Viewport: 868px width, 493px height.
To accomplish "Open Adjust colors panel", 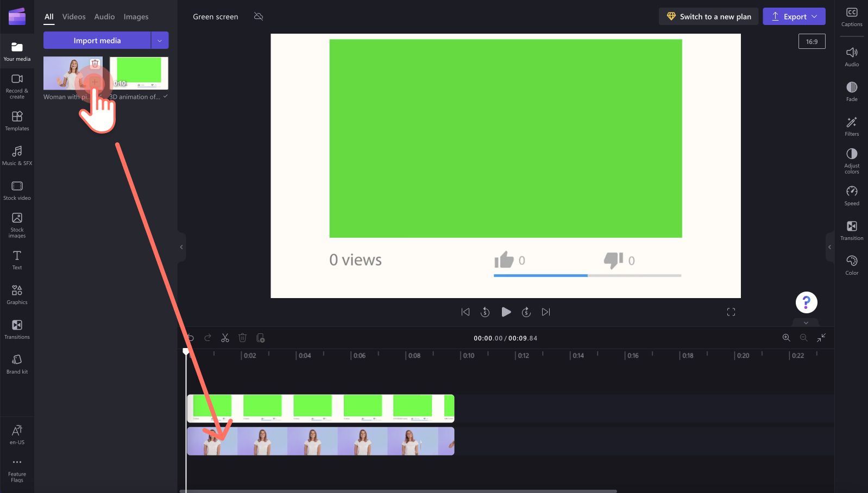I will click(852, 161).
